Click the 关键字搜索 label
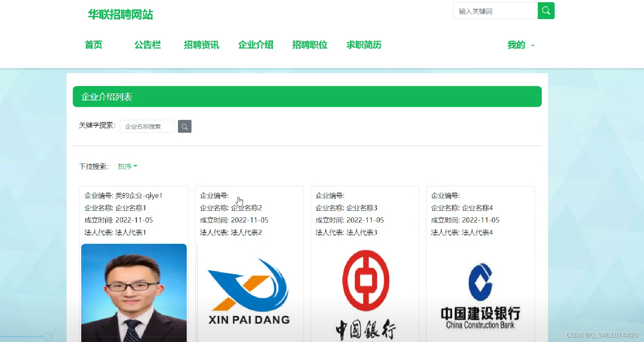 point(97,125)
